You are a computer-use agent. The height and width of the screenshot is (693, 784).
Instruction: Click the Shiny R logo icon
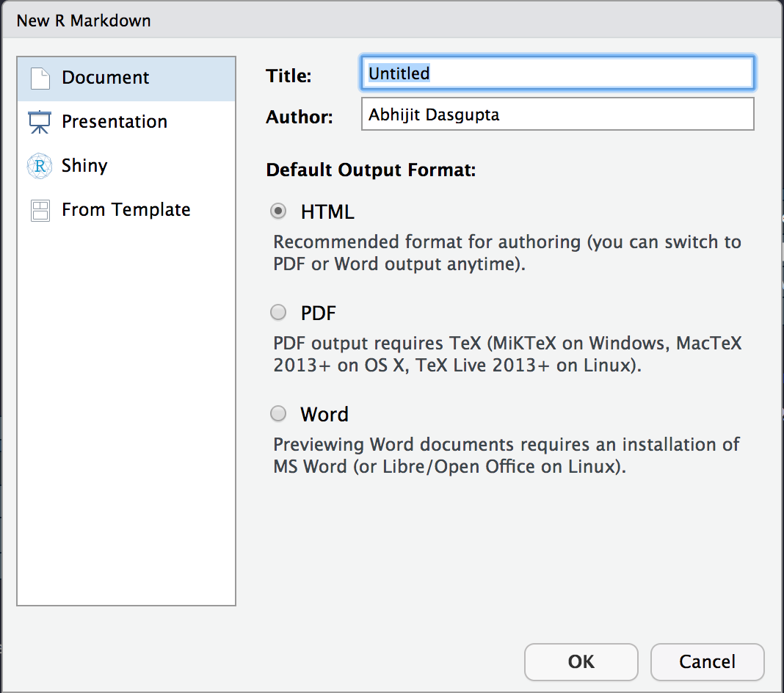point(40,166)
